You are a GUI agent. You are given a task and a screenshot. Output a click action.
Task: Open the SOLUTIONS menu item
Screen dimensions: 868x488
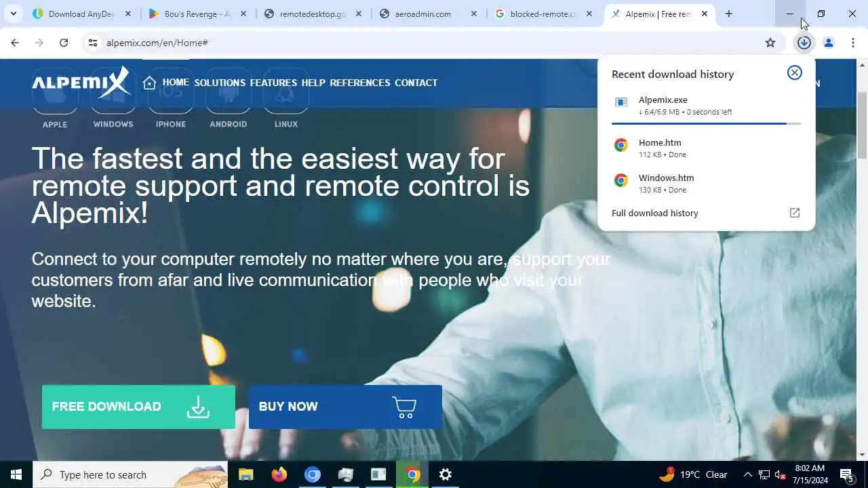220,83
